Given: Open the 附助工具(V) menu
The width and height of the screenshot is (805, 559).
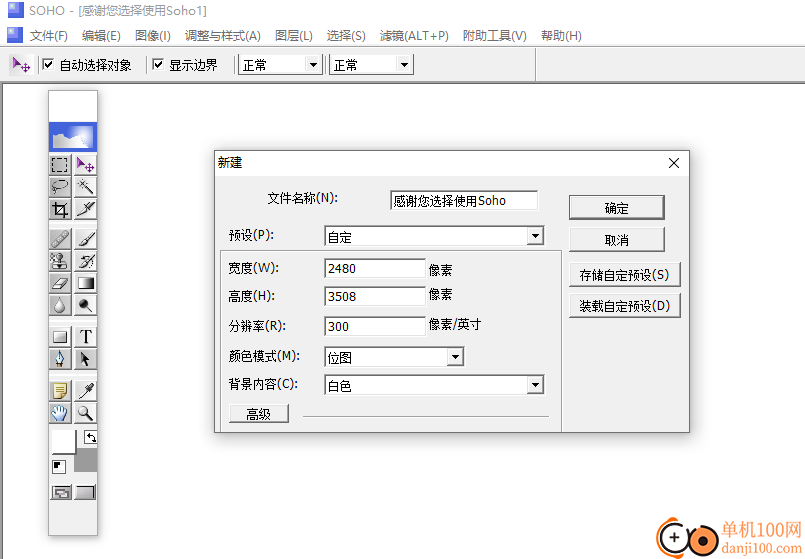Looking at the screenshot, I should [494, 35].
